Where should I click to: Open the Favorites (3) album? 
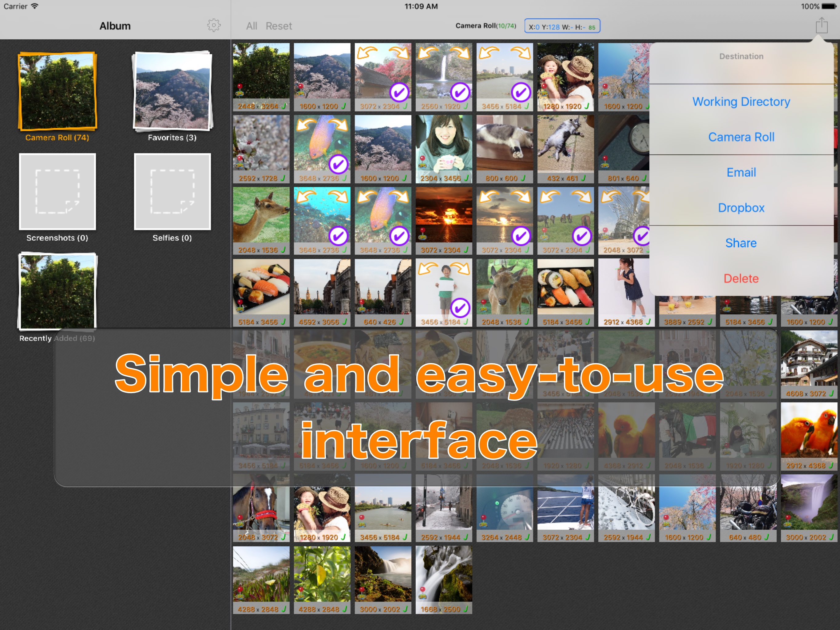(x=172, y=91)
